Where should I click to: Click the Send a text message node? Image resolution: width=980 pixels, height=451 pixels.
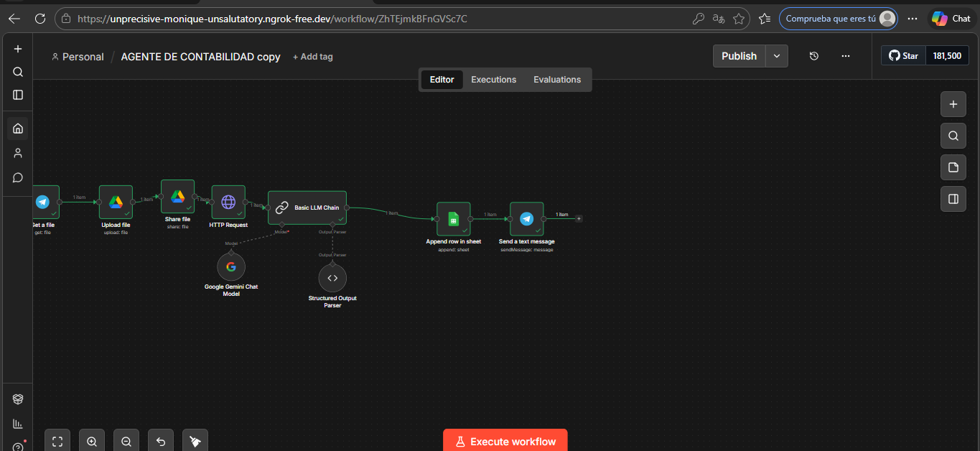coord(527,219)
